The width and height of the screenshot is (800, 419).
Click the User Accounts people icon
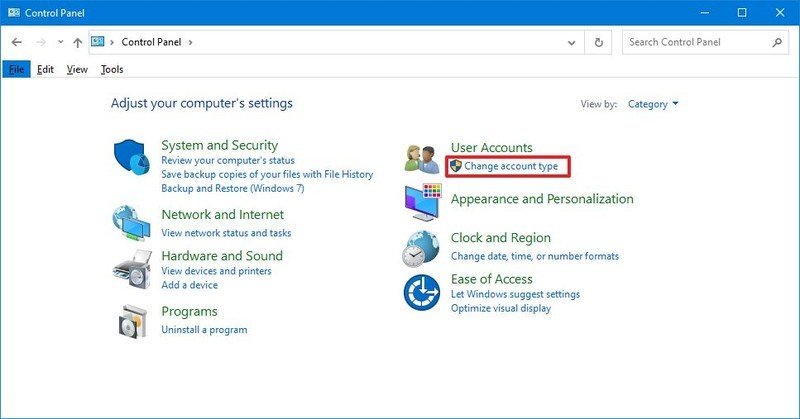[x=422, y=159]
